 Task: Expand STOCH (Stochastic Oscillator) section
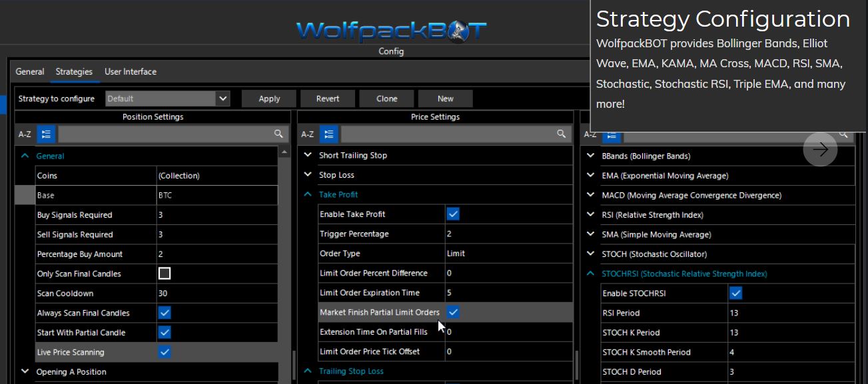point(590,254)
